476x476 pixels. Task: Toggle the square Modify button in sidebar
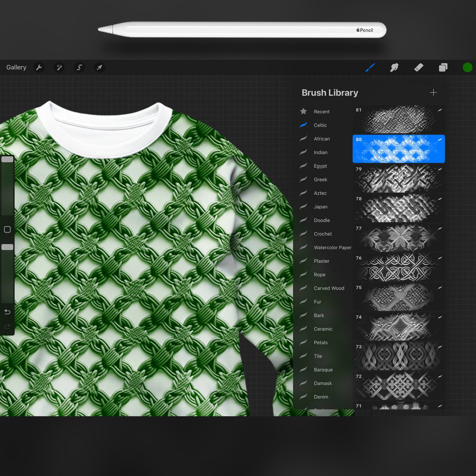coord(7,230)
